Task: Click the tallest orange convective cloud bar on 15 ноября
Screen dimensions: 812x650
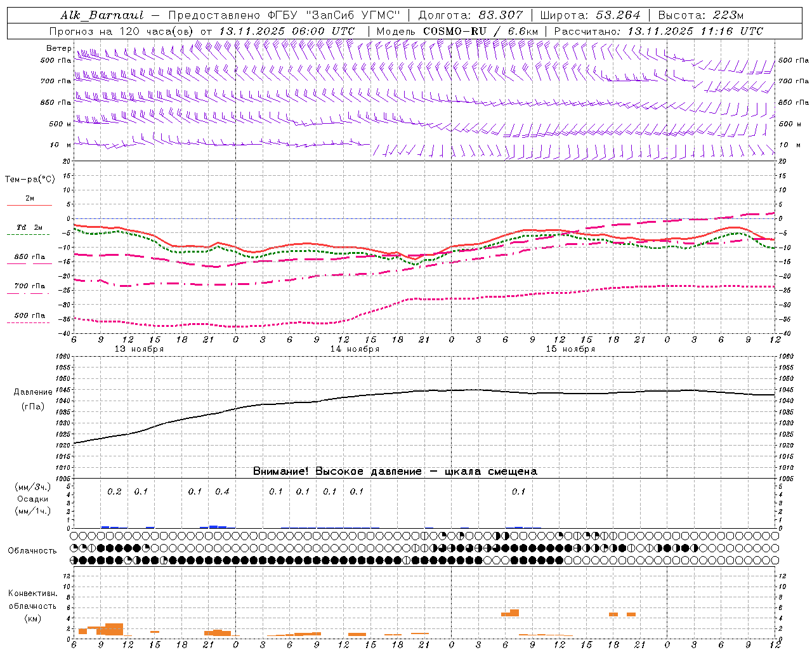Action: point(514,613)
